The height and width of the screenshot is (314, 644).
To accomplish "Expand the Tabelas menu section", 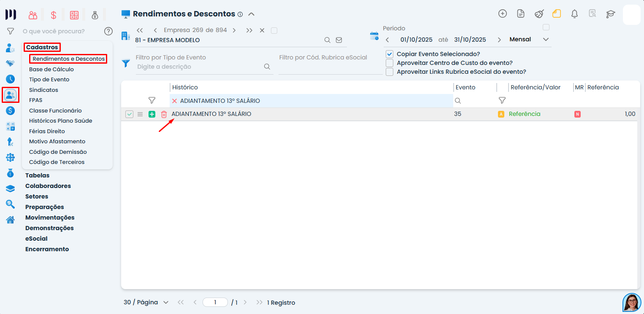I will (37, 175).
